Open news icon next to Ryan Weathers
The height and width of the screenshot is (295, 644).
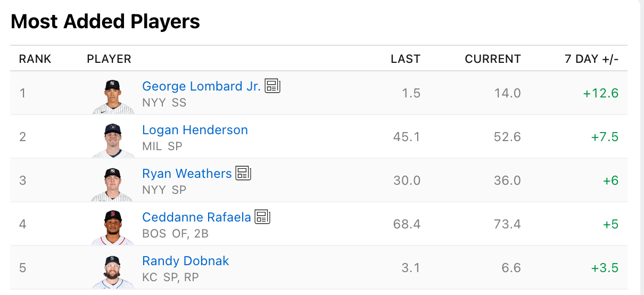tap(243, 173)
